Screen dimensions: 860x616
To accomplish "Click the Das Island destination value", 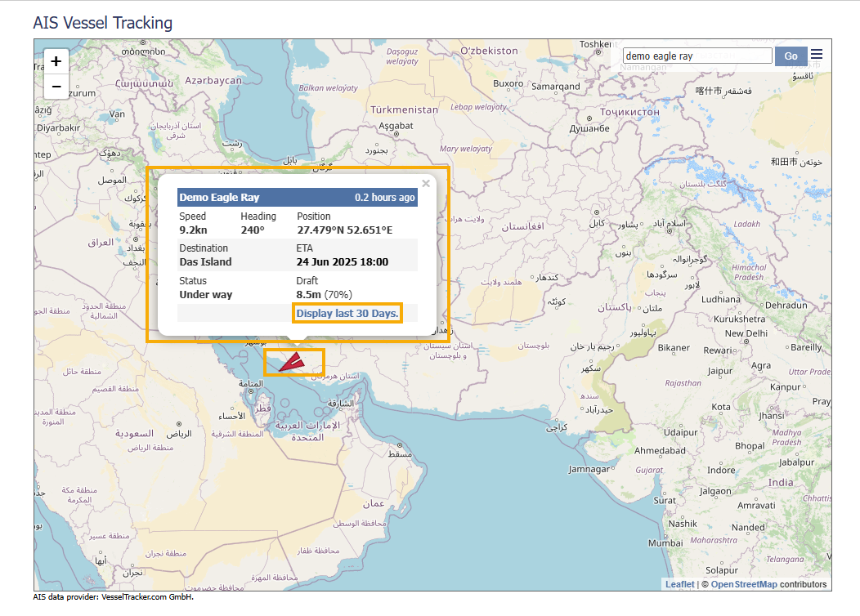I will (205, 262).
